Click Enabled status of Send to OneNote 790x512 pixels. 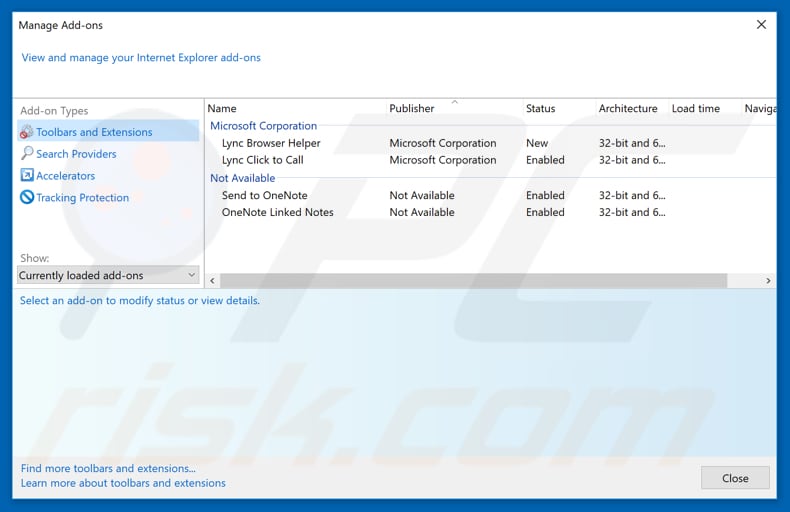coord(545,195)
